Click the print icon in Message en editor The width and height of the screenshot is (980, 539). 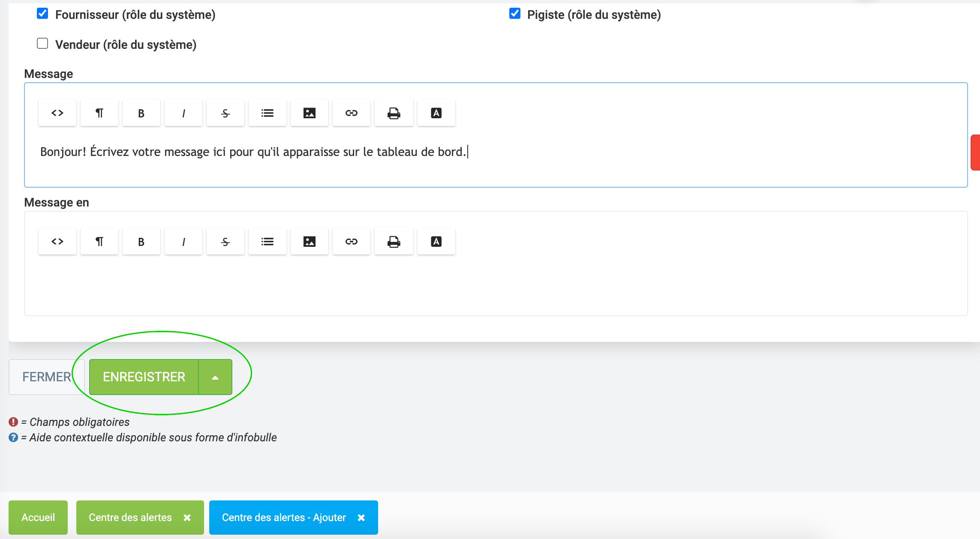pos(394,242)
